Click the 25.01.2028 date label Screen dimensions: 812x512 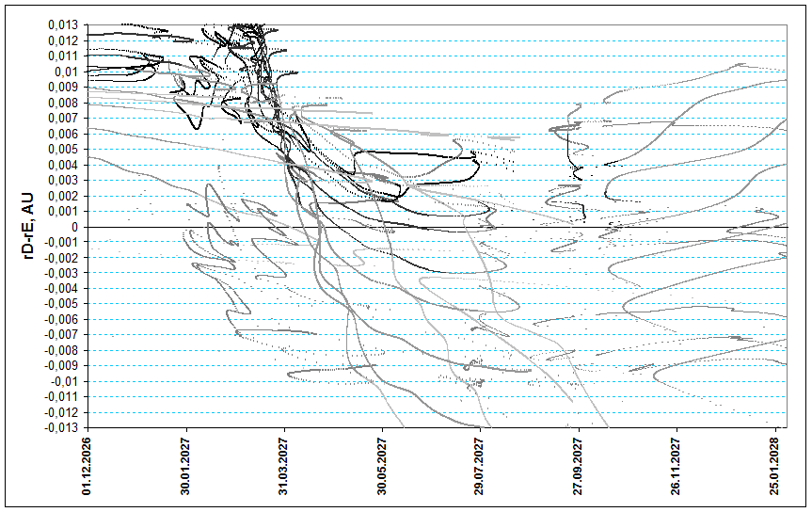pyautogui.click(x=775, y=467)
